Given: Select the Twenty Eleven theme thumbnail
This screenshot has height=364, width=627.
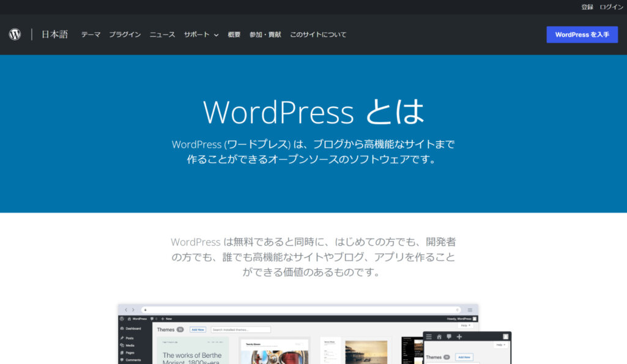Looking at the screenshot, I should pos(275,351).
